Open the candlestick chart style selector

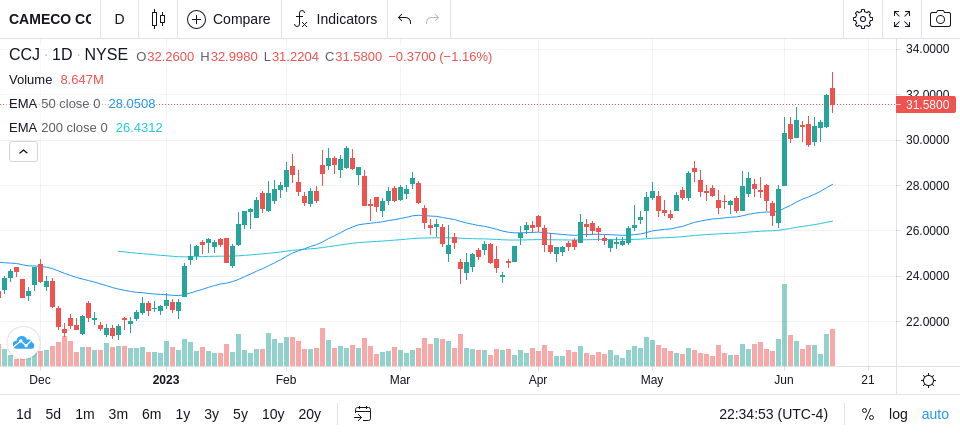point(158,19)
